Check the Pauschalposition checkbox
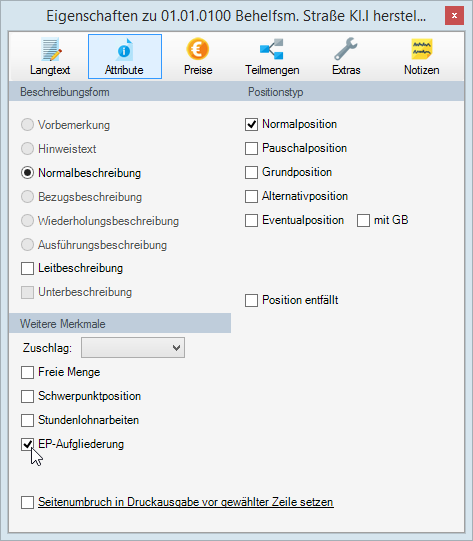473x541 pixels. [x=252, y=148]
